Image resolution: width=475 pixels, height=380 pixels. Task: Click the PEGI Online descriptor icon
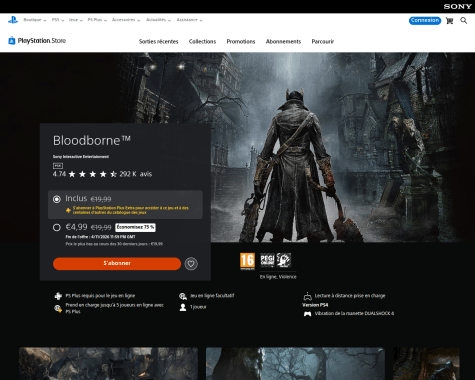click(267, 260)
